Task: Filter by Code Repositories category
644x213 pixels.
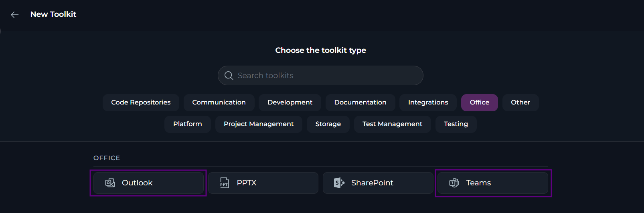Action: 141,102
